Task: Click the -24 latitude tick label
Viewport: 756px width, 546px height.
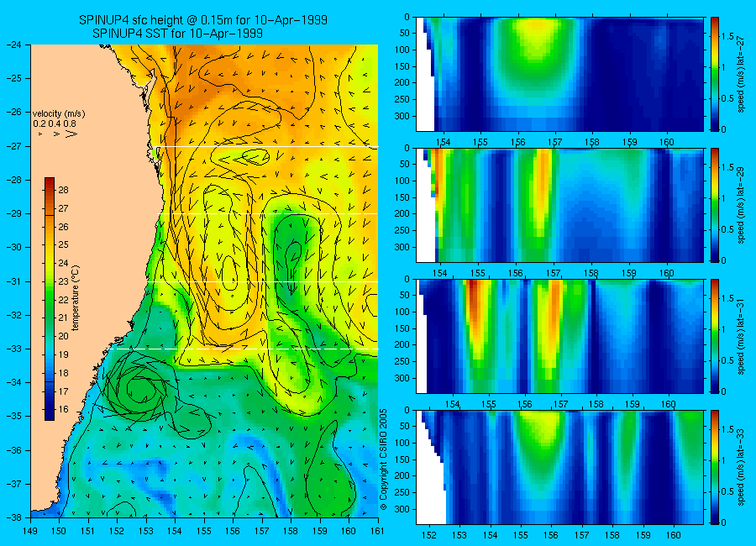Action: click(13, 45)
